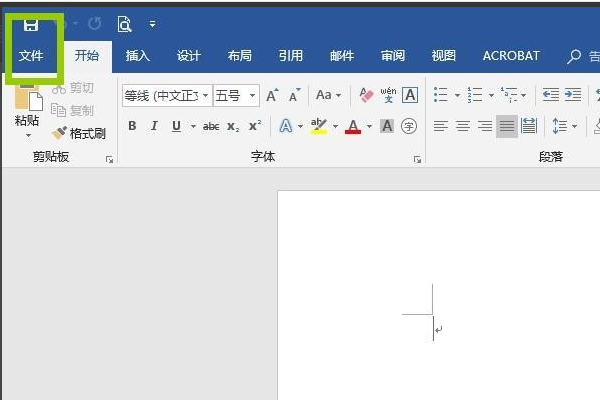The height and width of the screenshot is (400, 600).
Task: Click Text Effects outlined A icon
Action: click(x=286, y=126)
